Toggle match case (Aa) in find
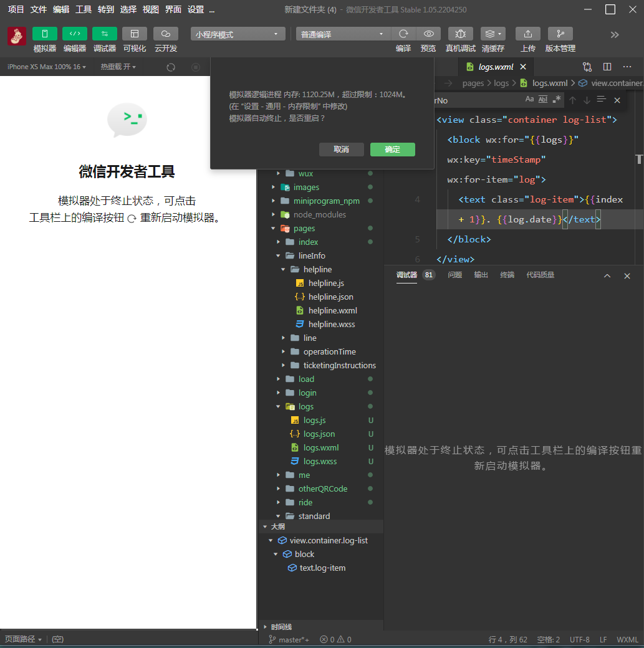 click(x=529, y=99)
